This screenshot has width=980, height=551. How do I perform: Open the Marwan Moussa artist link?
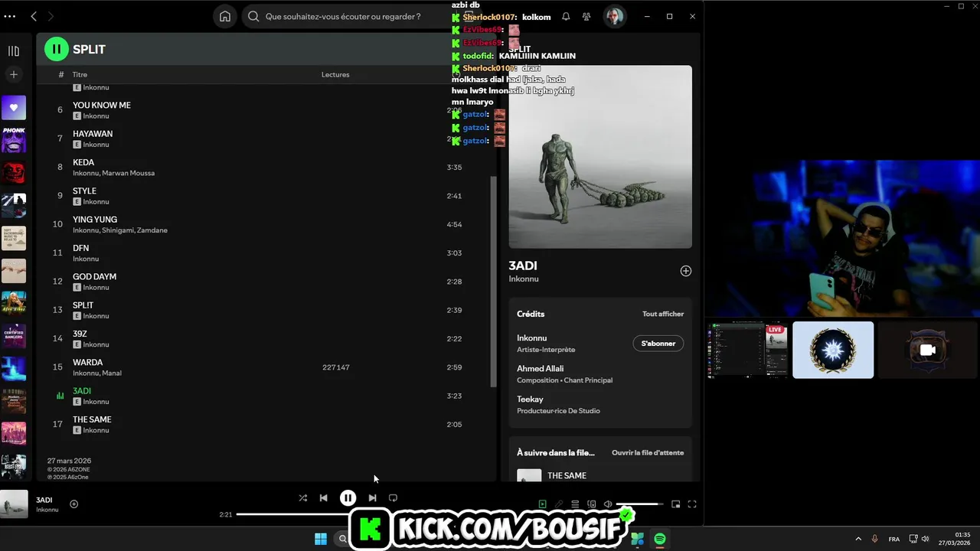(129, 173)
